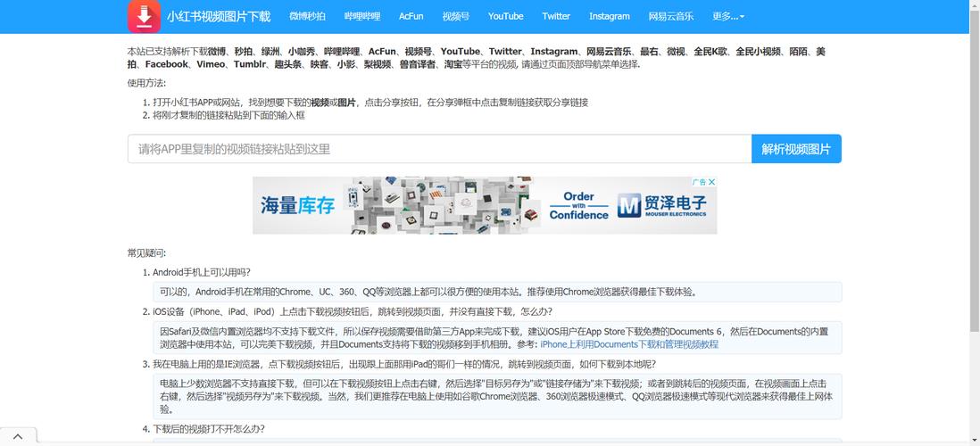
Task: Open the Twitter navigation item
Action: tap(556, 16)
